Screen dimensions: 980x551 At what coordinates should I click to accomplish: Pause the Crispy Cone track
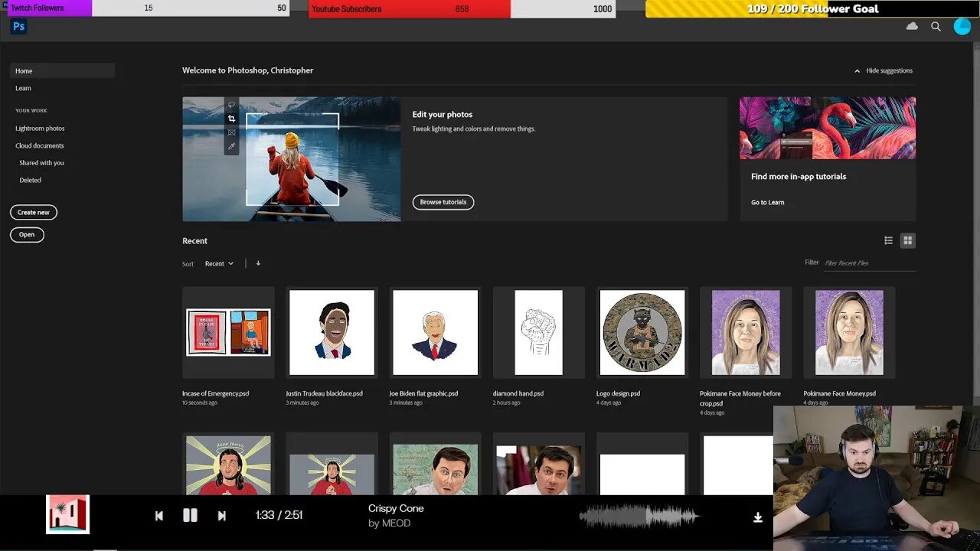pyautogui.click(x=190, y=515)
